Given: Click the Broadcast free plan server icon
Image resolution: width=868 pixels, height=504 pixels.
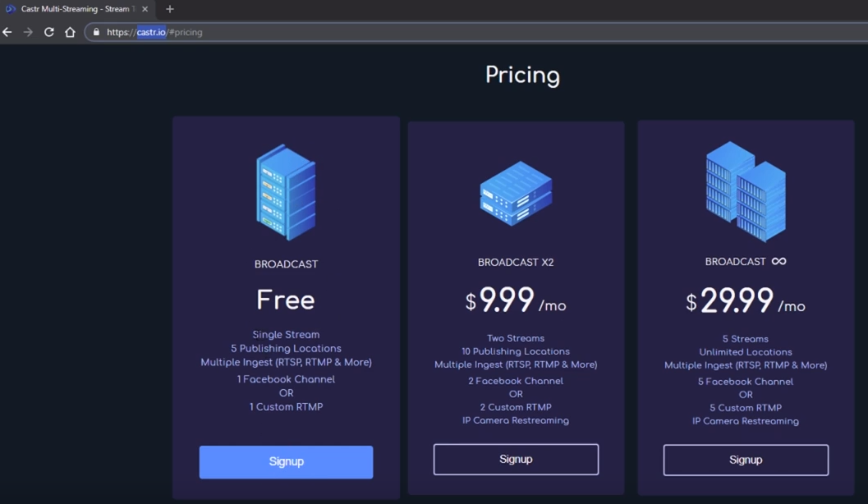Looking at the screenshot, I should pyautogui.click(x=287, y=192).
